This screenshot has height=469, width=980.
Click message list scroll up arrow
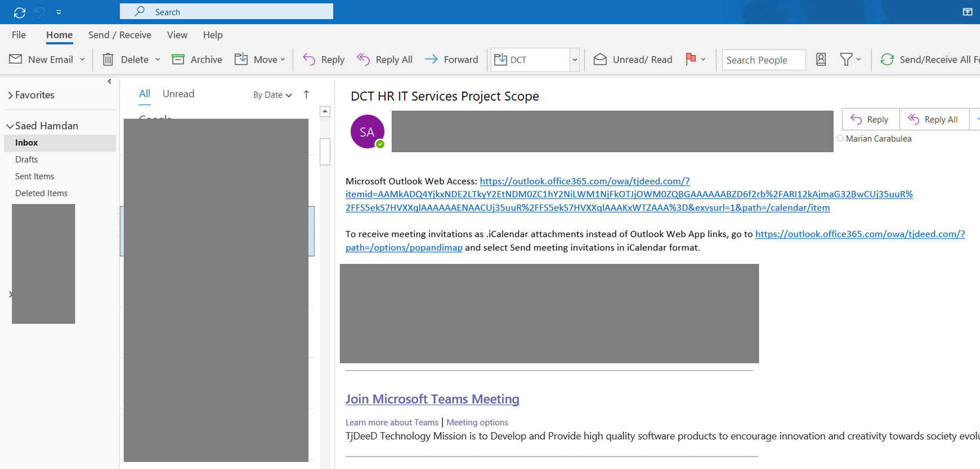point(325,112)
